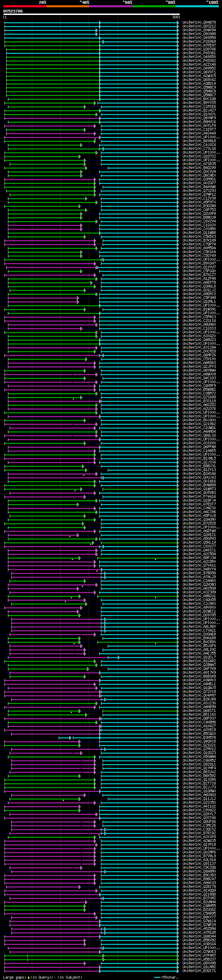
Task: Click the UniRef100_Q10UY1 label
Action: 199,114
